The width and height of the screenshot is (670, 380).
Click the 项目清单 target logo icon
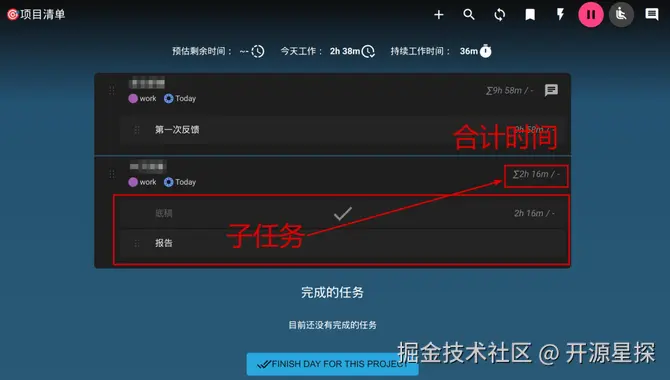(x=13, y=15)
